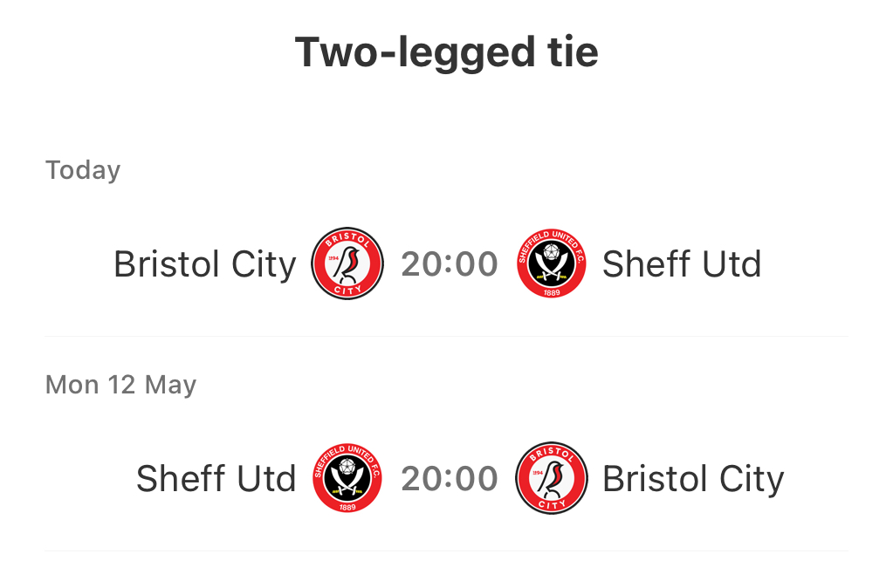
Task: Click Bristol City crest in 12 May match
Action: coord(552,478)
